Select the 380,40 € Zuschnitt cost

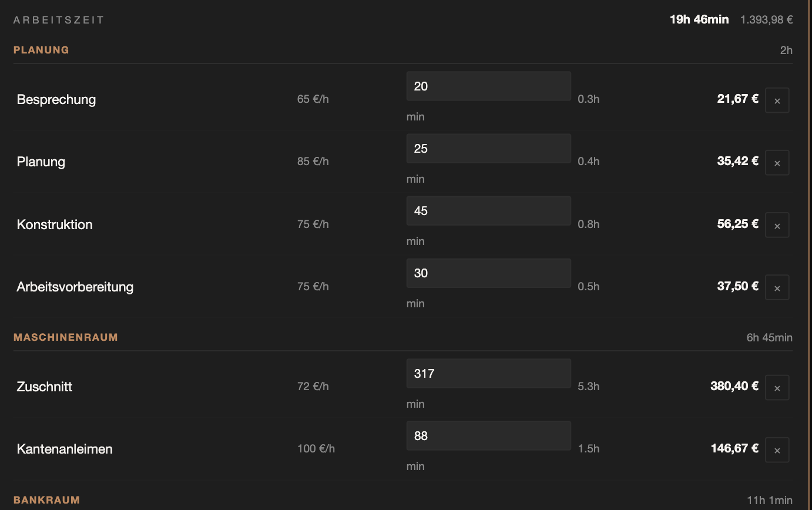point(734,386)
